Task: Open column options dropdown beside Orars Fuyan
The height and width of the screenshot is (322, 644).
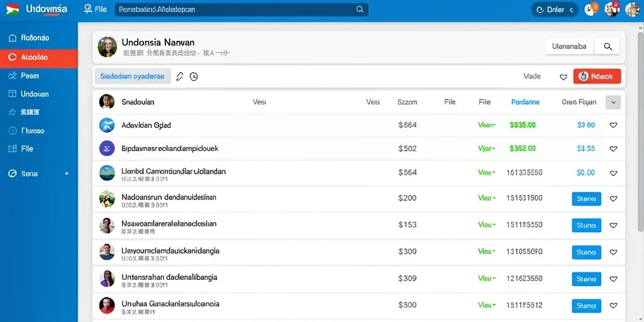Action: point(613,103)
